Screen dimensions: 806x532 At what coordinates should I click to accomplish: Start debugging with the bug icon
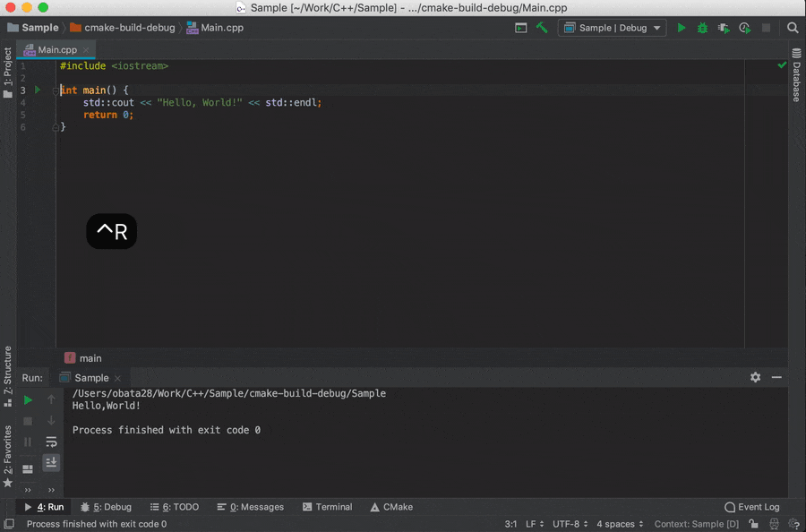702,28
